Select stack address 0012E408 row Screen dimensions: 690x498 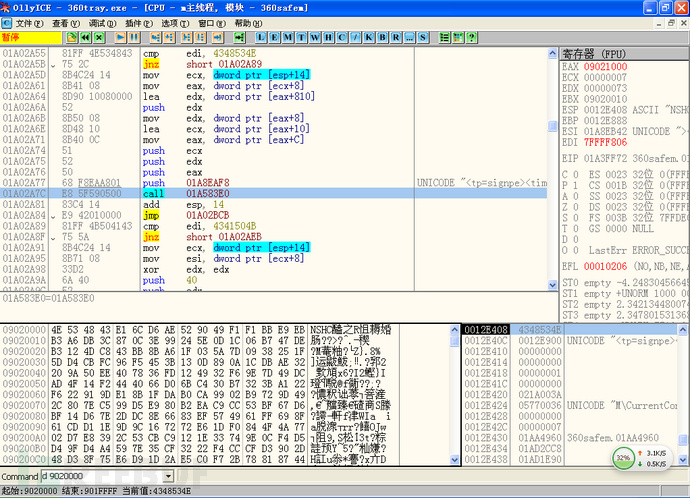click(570, 330)
